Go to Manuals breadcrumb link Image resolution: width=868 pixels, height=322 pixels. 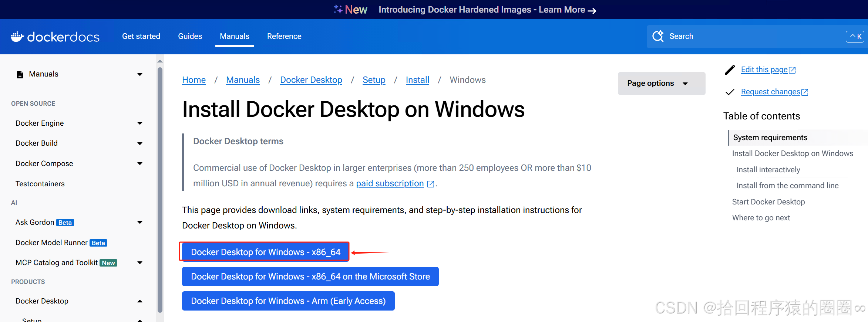click(243, 80)
